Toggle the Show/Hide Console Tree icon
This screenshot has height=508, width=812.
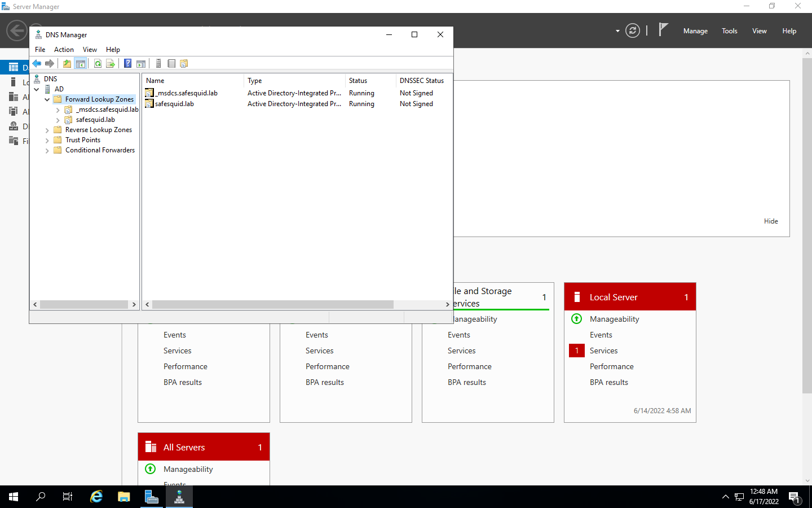pos(81,63)
